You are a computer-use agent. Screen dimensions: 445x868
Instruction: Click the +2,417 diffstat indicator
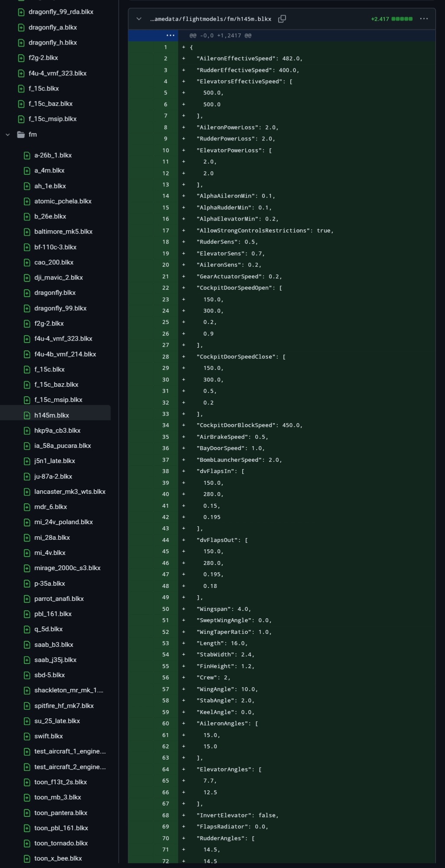[391, 19]
